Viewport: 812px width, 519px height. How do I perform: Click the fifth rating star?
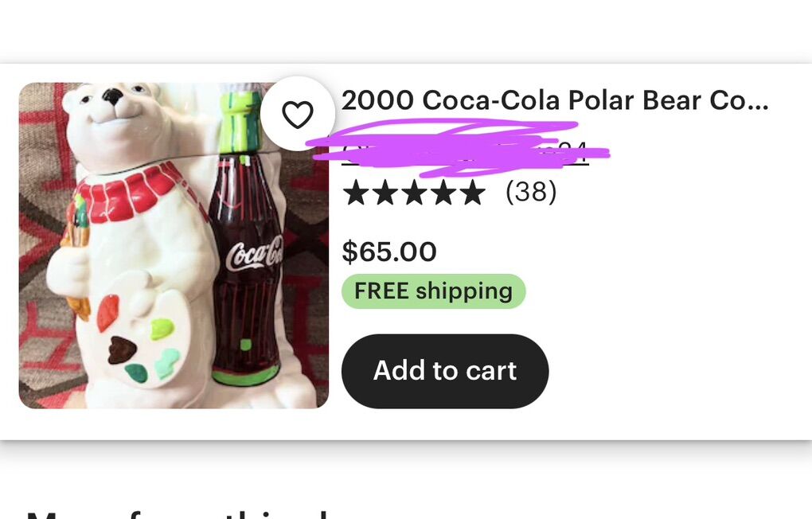tap(472, 193)
